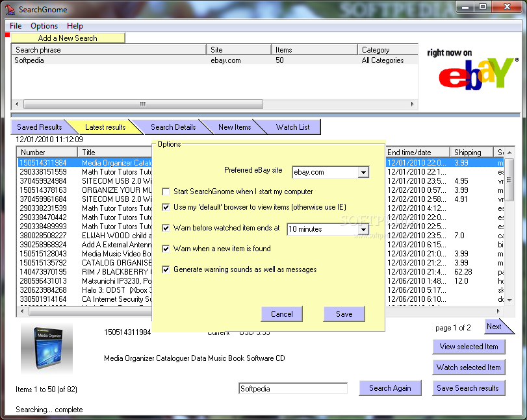
Task: Click Save in the Options dialog
Action: tap(344, 314)
